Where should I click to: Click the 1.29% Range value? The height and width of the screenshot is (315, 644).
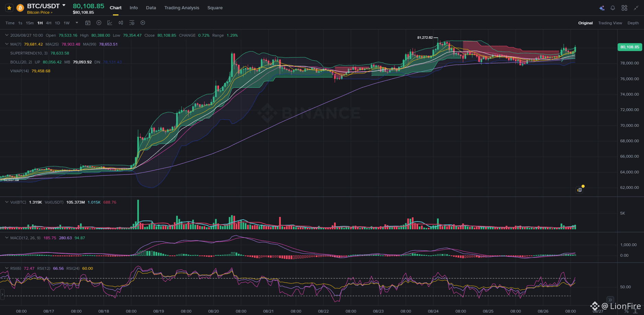click(232, 35)
